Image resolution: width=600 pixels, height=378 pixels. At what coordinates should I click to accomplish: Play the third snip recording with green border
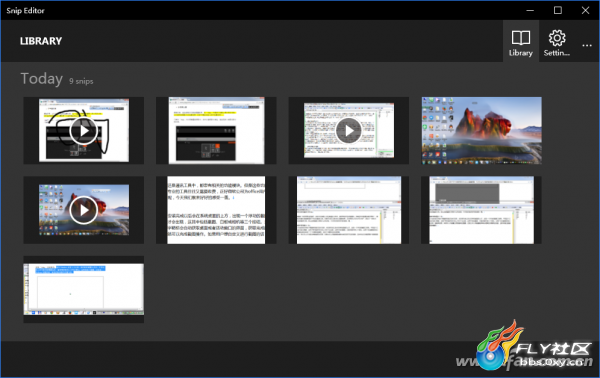point(349,130)
